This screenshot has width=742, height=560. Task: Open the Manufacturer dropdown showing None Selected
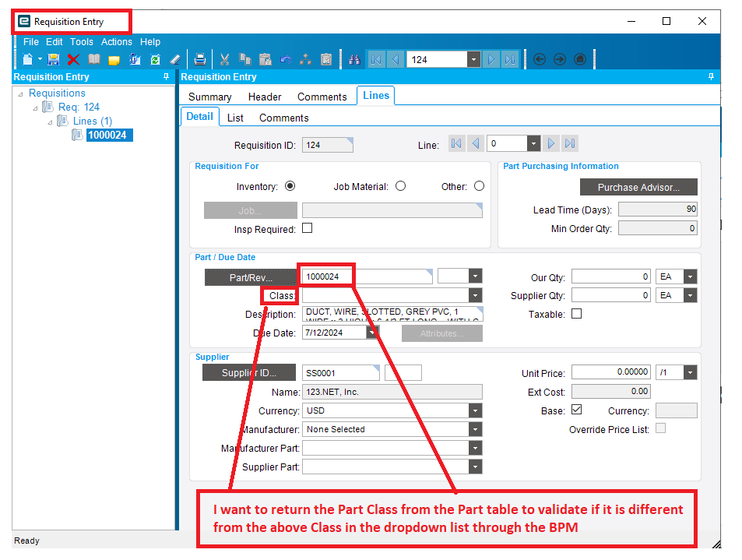[474, 429]
